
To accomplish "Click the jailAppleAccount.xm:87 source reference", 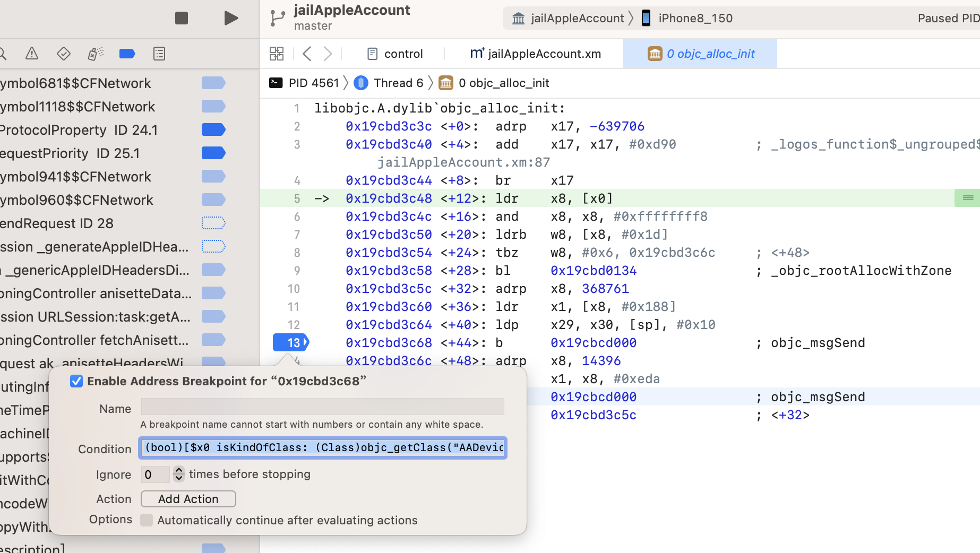I will pos(463,162).
